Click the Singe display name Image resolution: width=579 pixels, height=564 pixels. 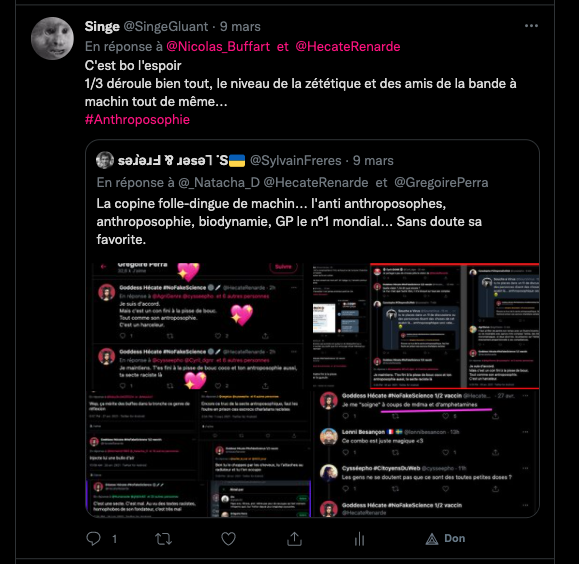tap(102, 27)
